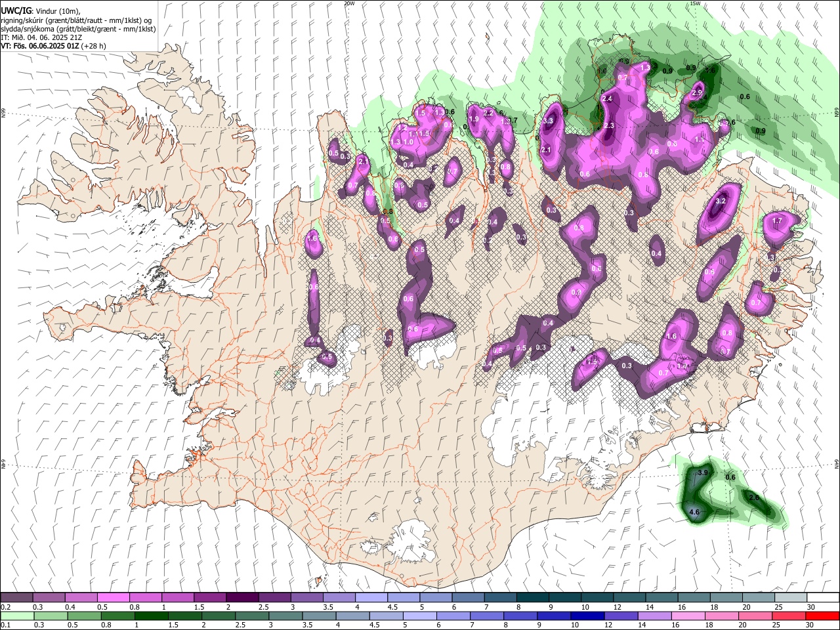Click the 20W longitude label
Screen dimensions: 840x630
click(x=349, y=3)
